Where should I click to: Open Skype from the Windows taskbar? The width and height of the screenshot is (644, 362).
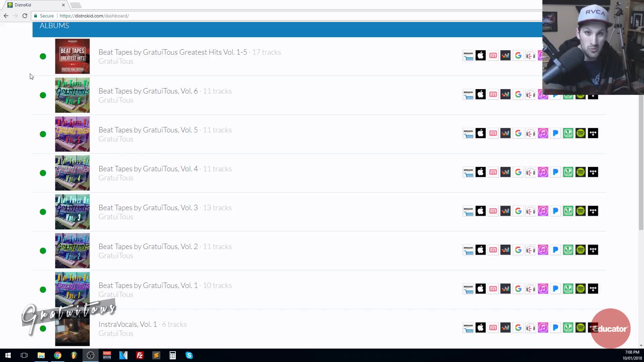pos(189,355)
